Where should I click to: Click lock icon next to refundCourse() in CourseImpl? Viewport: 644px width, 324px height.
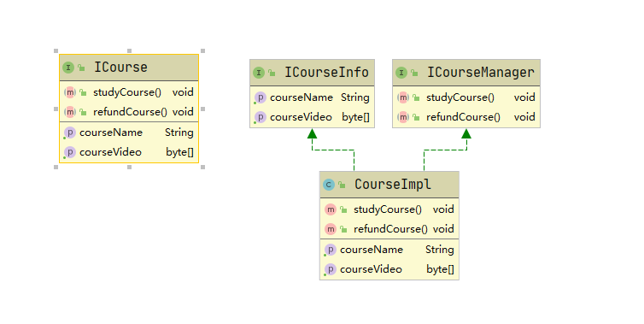343,229
